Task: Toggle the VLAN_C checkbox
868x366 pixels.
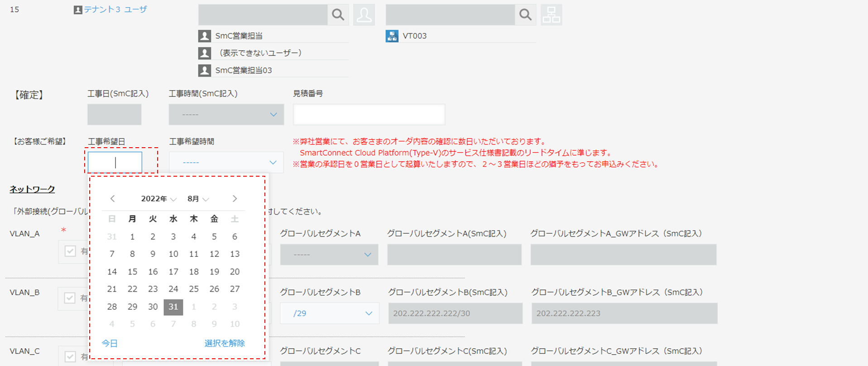Action: pos(70,356)
